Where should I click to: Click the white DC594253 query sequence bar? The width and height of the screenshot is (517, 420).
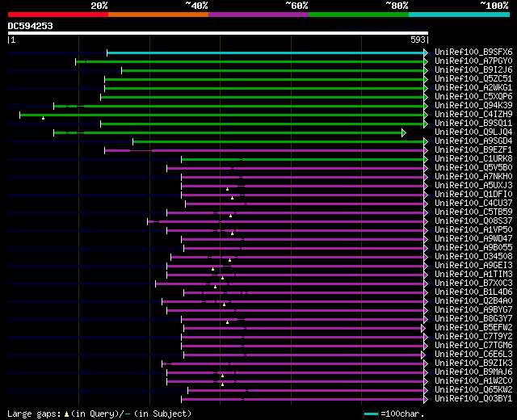218,33
